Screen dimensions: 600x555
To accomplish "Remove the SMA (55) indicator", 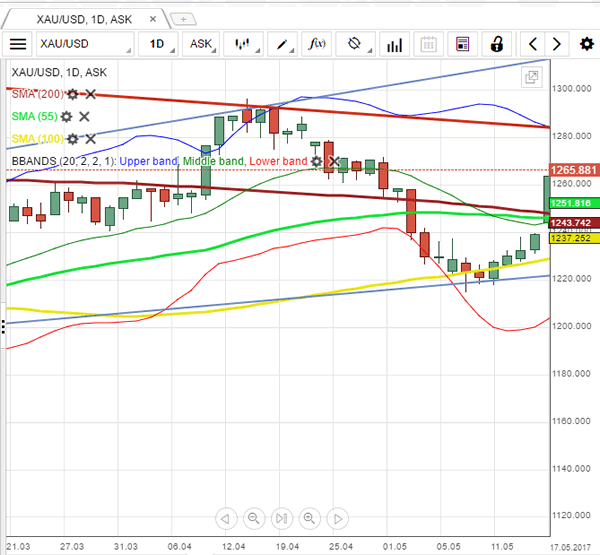I will coord(84,116).
